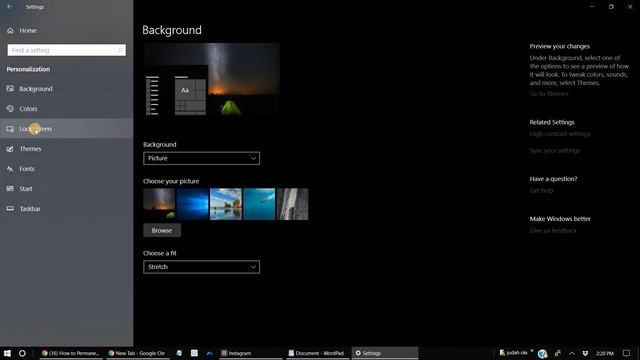The image size is (640, 360).
Task: Switch to Instagram taskbar window
Action: click(251, 353)
